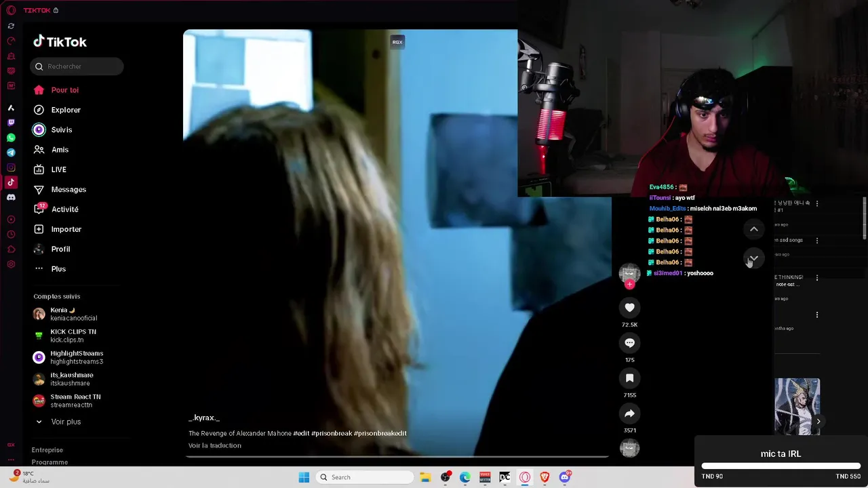Click Entreprise footer link
This screenshot has width=868, height=488.
(x=47, y=450)
